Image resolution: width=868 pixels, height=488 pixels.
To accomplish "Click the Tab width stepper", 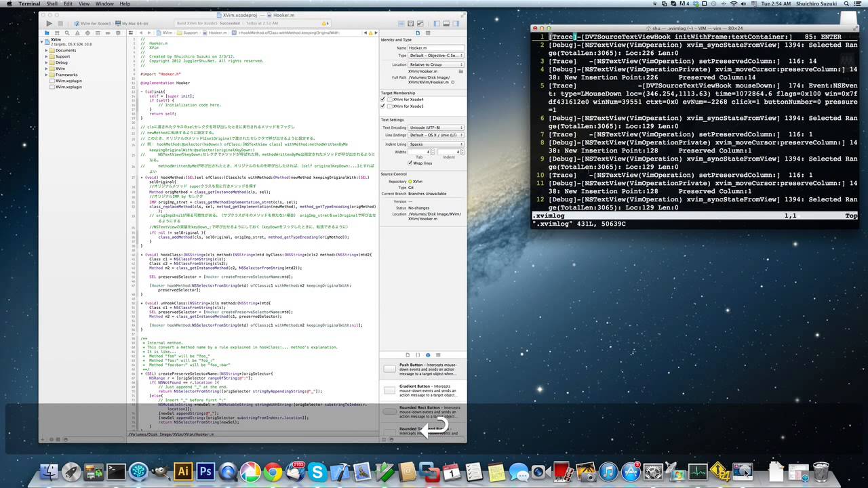I will coord(433,152).
